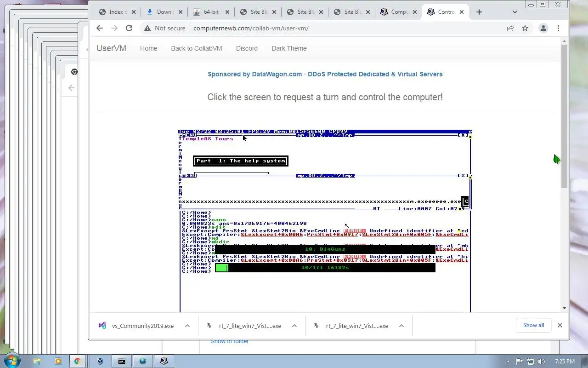
Task: Share this page via the share icon
Action: point(510,28)
